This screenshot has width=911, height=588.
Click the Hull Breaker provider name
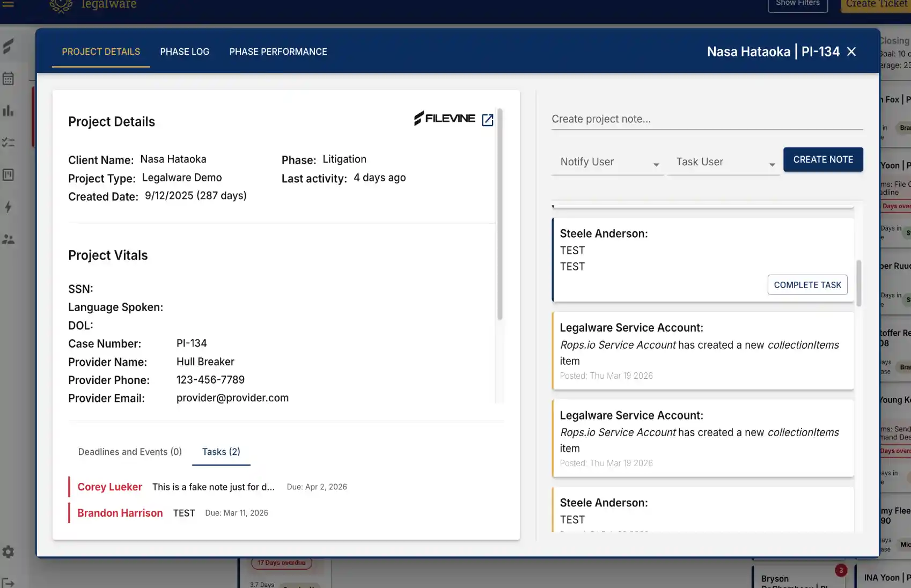coord(205,362)
